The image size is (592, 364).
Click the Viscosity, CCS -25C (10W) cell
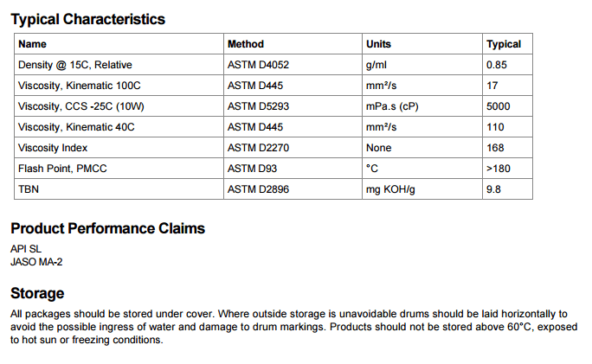point(81,106)
